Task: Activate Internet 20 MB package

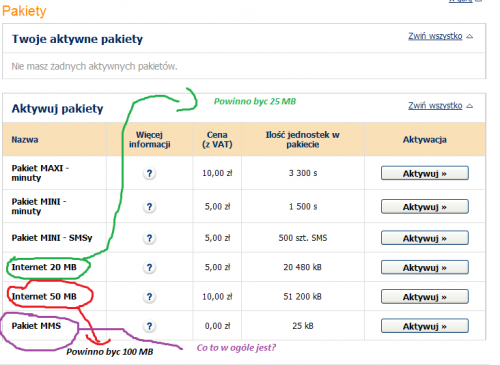Action: [x=425, y=267]
